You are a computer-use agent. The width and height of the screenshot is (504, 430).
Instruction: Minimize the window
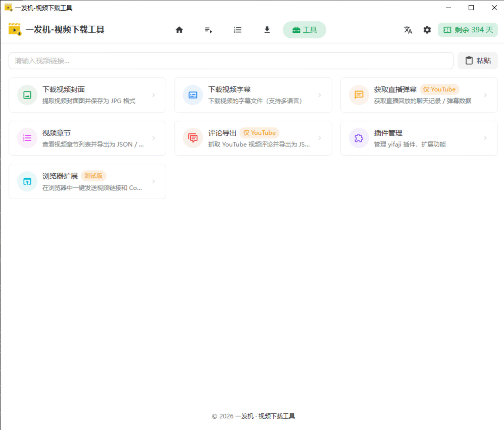coord(448,8)
